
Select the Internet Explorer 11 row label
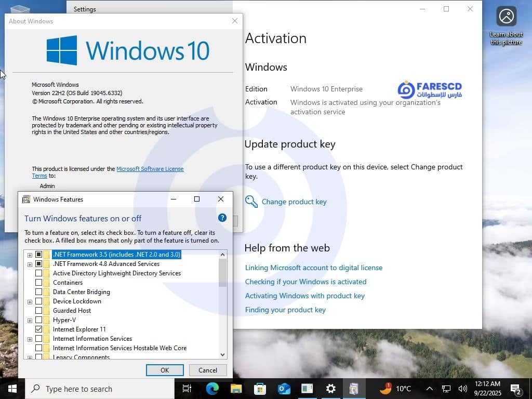[x=79, y=329]
